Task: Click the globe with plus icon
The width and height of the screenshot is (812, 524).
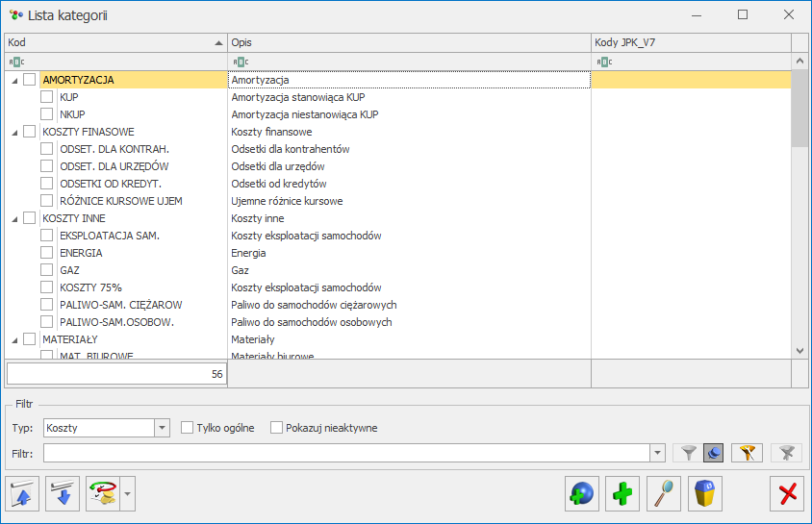Action: point(582,494)
